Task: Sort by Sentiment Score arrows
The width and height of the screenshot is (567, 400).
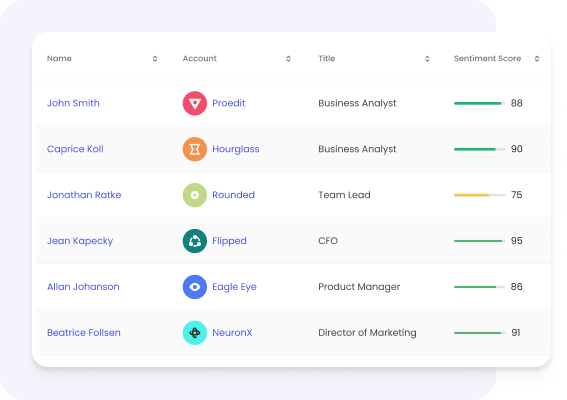Action: tap(537, 59)
